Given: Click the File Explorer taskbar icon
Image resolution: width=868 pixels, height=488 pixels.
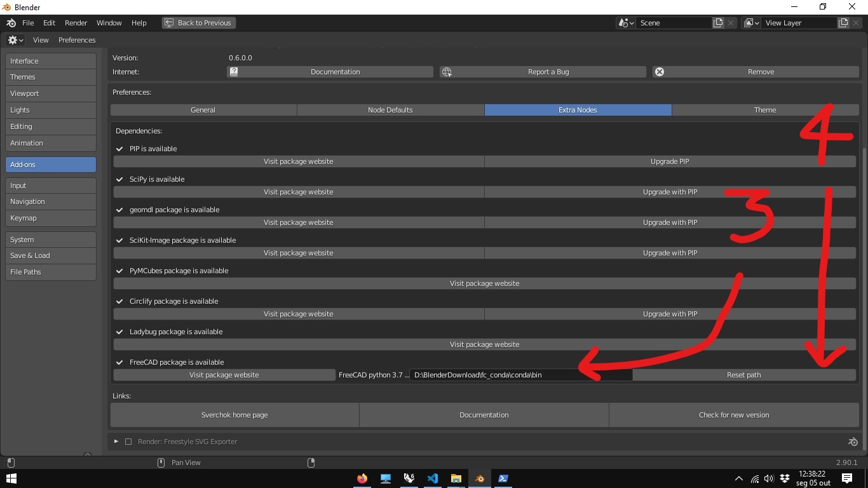Looking at the screenshot, I should (x=456, y=478).
